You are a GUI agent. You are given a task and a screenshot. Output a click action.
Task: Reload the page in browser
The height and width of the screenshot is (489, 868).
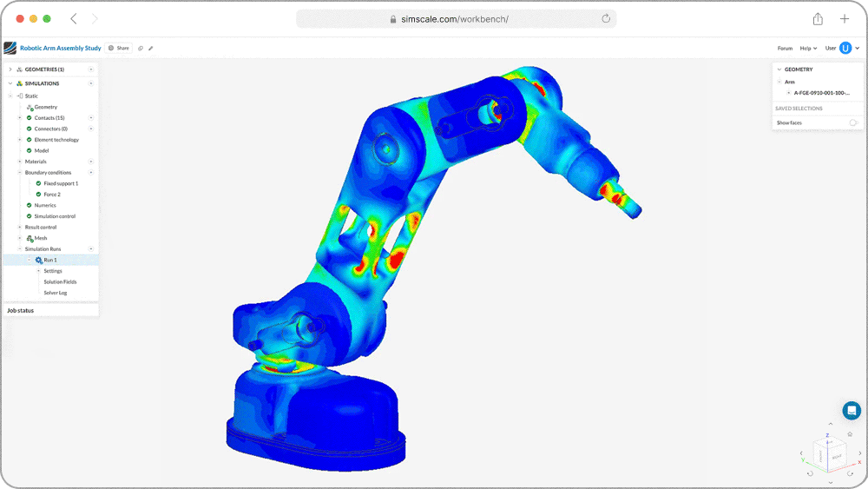[606, 19]
